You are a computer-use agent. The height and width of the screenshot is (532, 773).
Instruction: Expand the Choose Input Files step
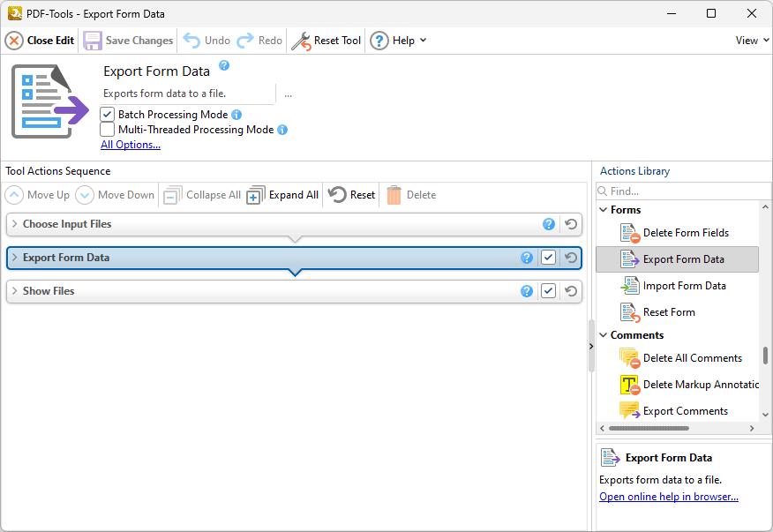pos(15,224)
